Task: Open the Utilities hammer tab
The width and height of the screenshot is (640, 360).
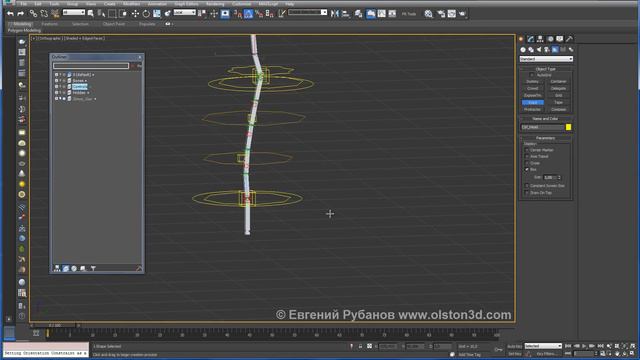Action: click(569, 39)
